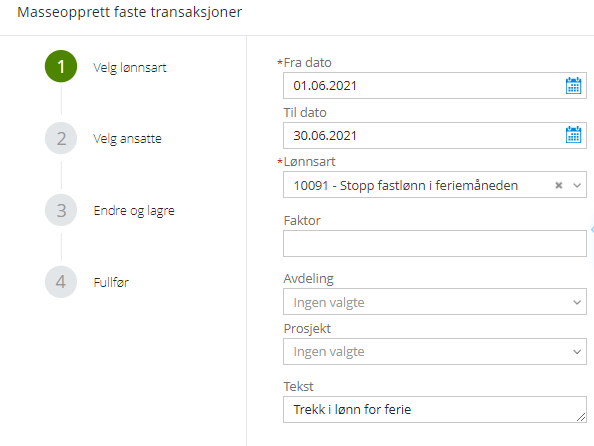The width and height of the screenshot is (594, 446).
Task: Click into the Til dato field
Action: point(435,135)
